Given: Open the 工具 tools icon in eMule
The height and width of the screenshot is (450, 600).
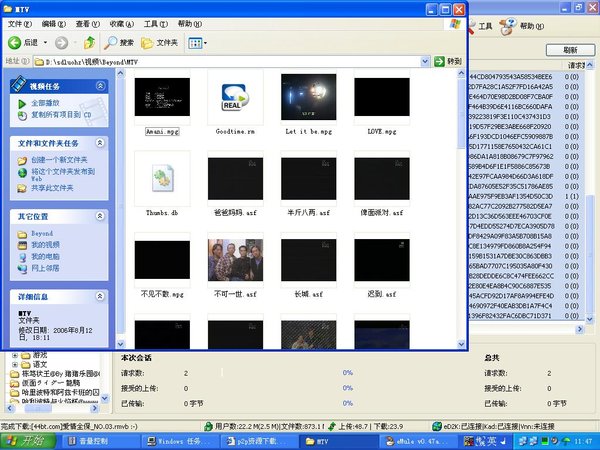Looking at the screenshot, I should [480, 26].
